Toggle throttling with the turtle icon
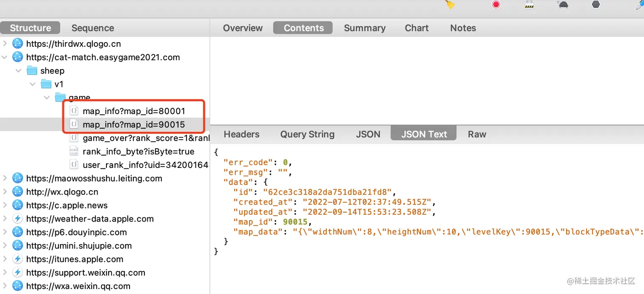Image resolution: width=644 pixels, height=294 pixels. click(x=563, y=4)
